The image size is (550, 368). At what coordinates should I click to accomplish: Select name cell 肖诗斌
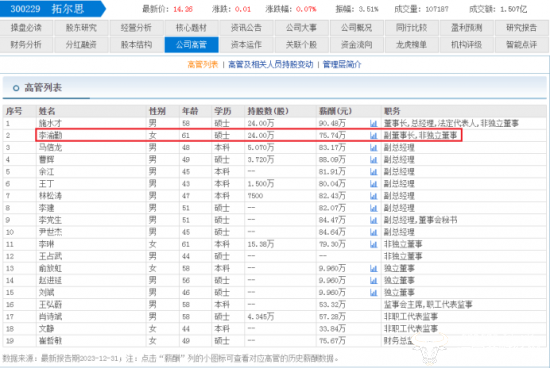coord(50,317)
